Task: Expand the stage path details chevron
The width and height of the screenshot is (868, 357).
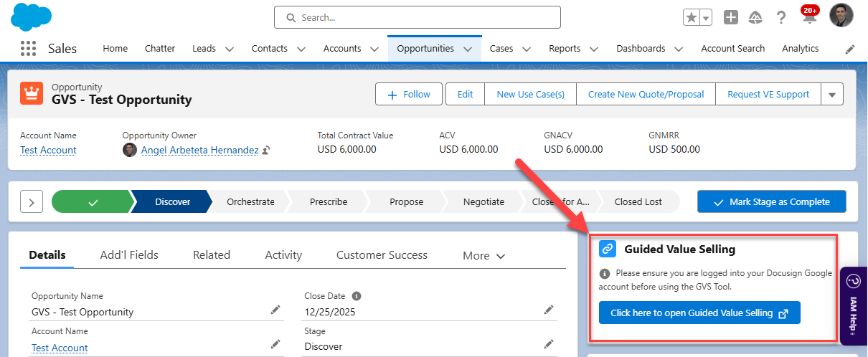Action: pyautogui.click(x=31, y=202)
